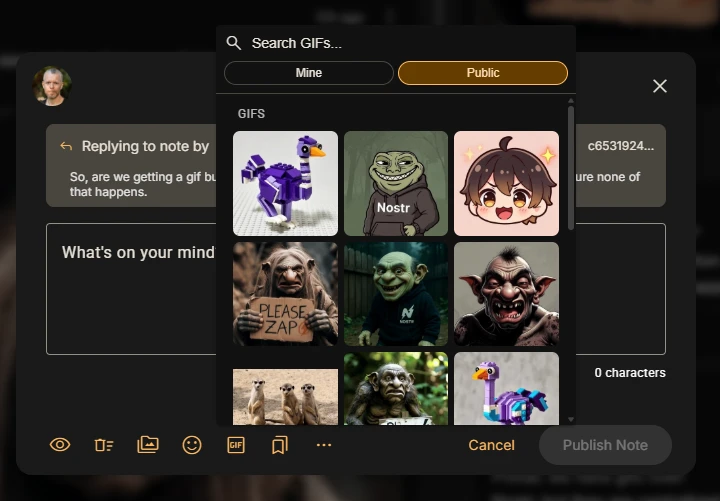Close the reply dialog with X
The image size is (720, 501).
(x=660, y=86)
